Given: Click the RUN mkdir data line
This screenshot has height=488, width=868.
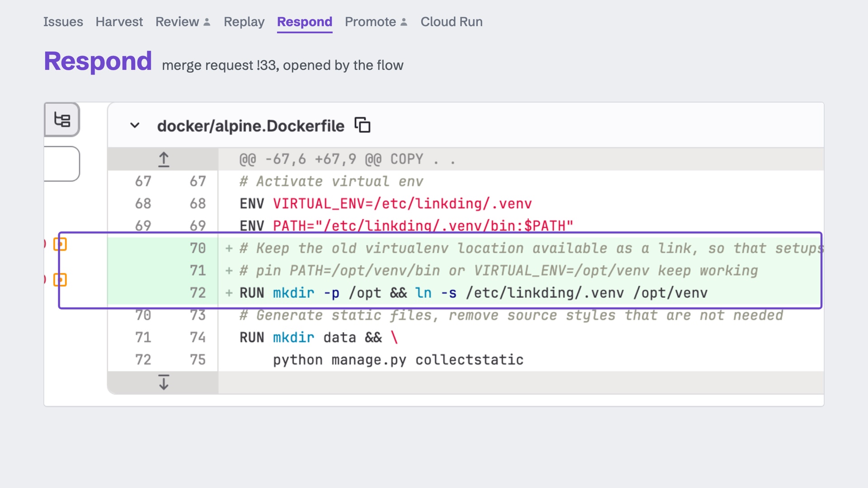Looking at the screenshot, I should tap(319, 338).
